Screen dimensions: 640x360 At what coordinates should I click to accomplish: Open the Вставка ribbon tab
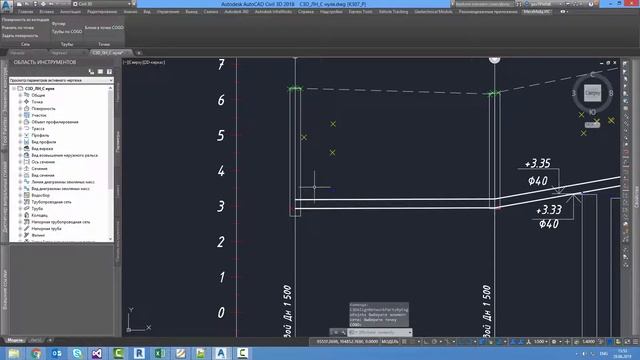click(47, 12)
